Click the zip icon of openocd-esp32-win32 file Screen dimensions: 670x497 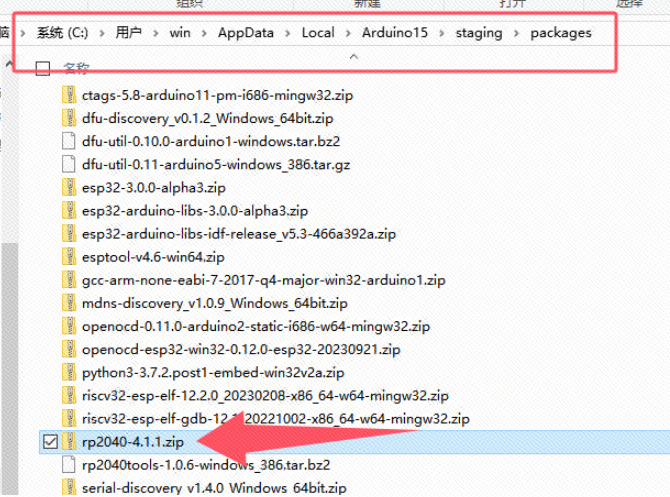pos(69,348)
